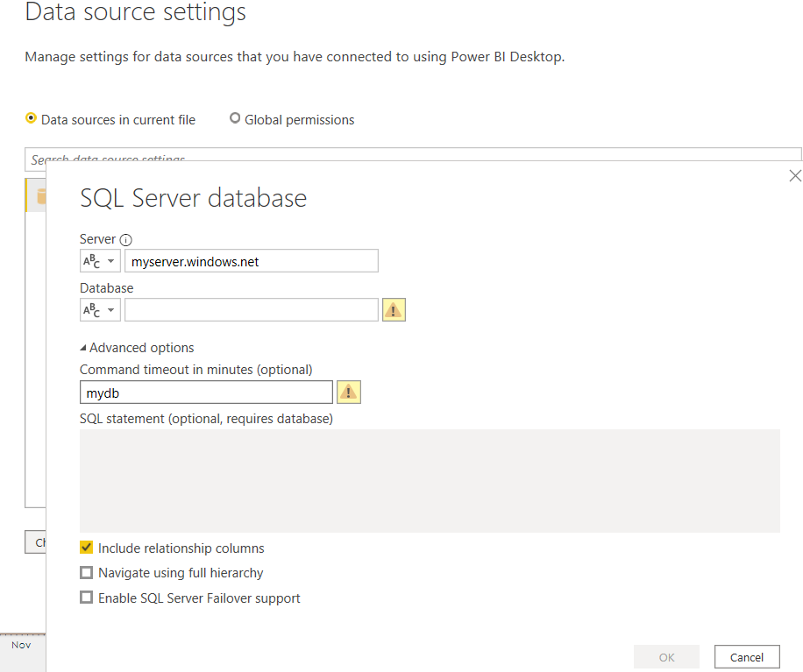Screen dimensions: 803x672
Task: Enable SQL Server Failover support checkbox
Action: tap(86, 598)
